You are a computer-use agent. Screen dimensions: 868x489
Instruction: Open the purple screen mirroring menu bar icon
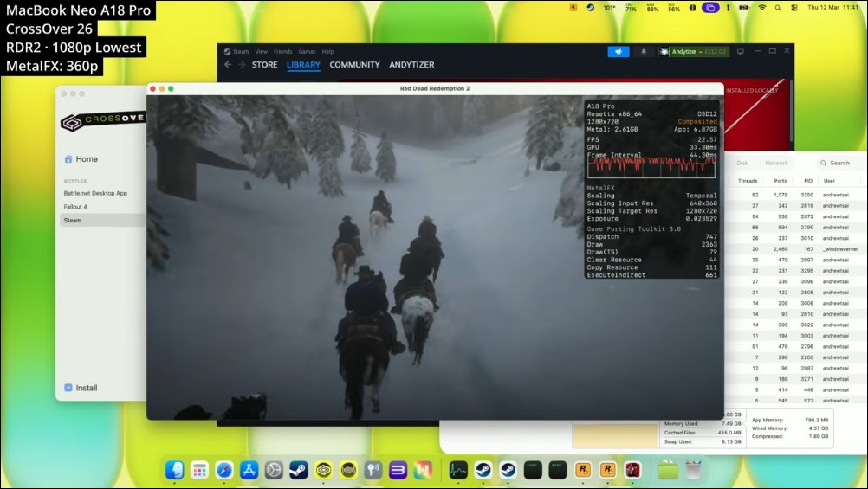tap(710, 8)
